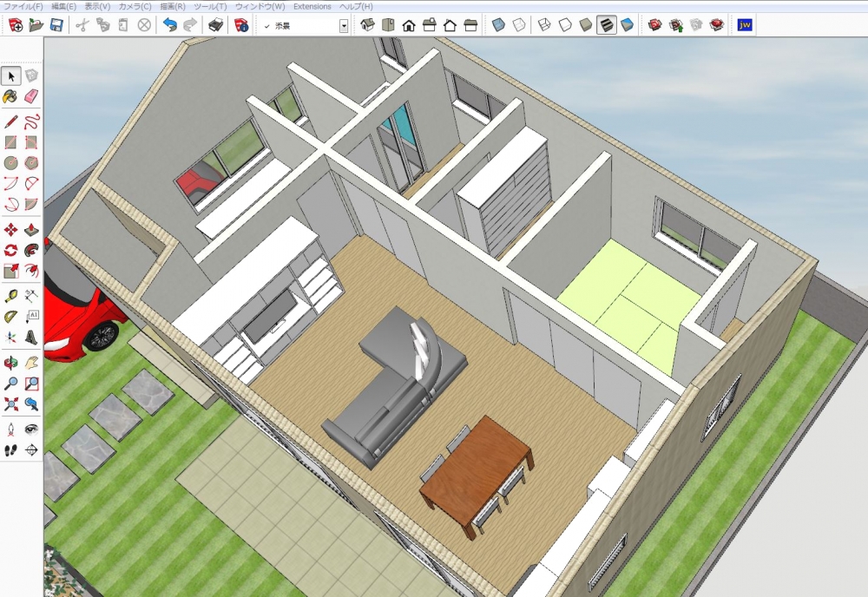Screen dimensions: 868x597
Task: Select the Arc tool
Action: click(11, 183)
